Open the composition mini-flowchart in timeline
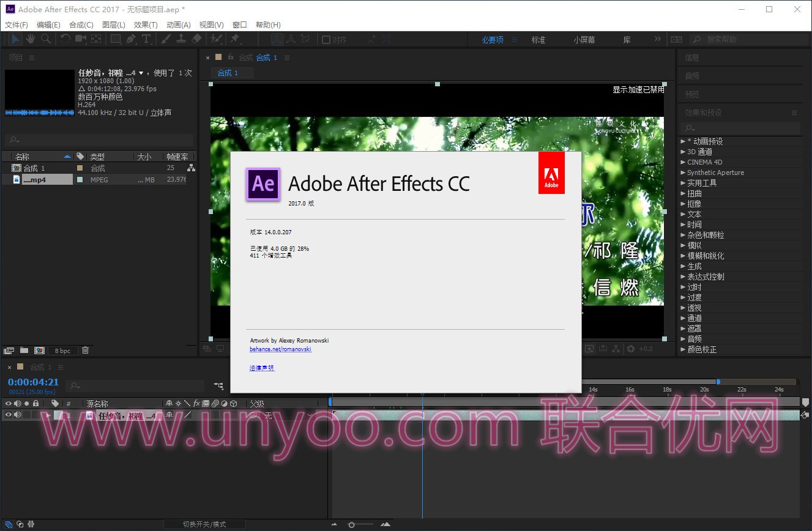The image size is (812, 531). (x=218, y=385)
